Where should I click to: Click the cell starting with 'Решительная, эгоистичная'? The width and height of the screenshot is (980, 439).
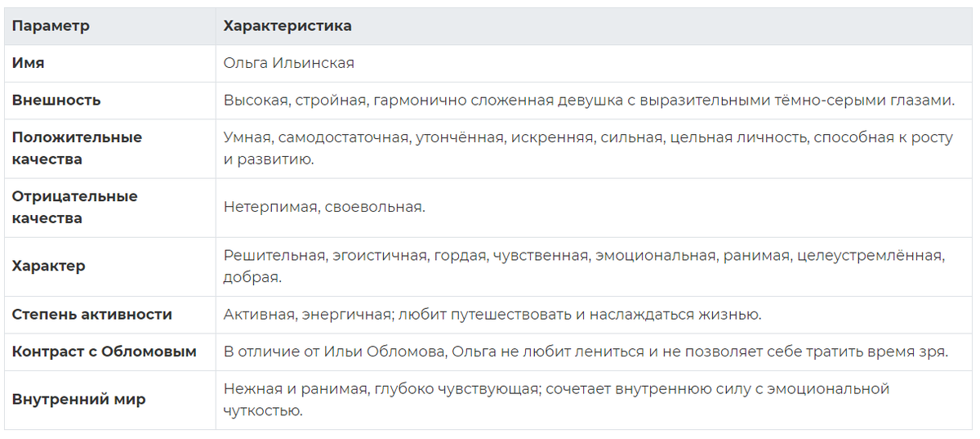coord(584,267)
